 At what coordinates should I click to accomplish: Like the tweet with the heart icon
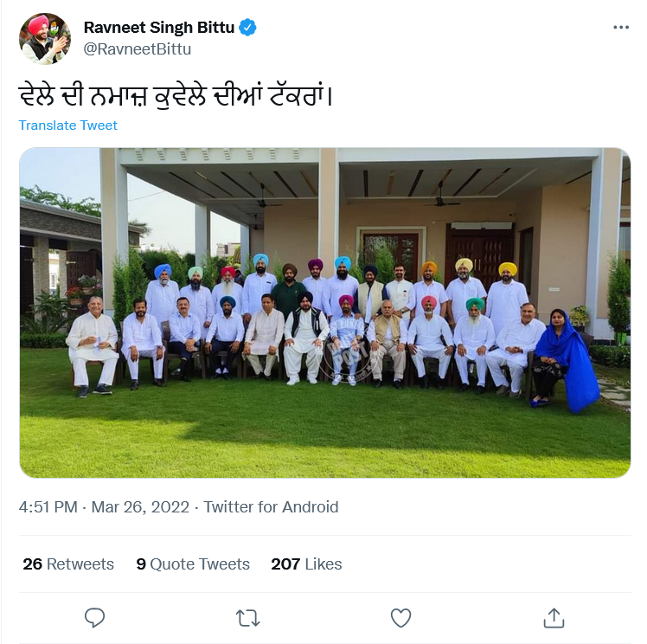click(x=400, y=618)
